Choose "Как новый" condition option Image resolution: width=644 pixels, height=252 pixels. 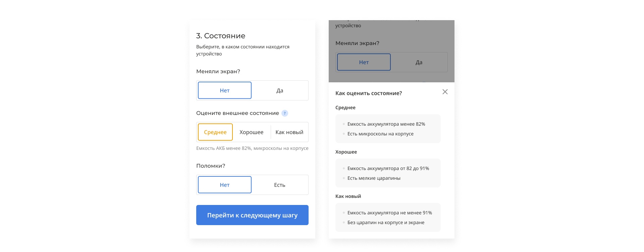289,132
